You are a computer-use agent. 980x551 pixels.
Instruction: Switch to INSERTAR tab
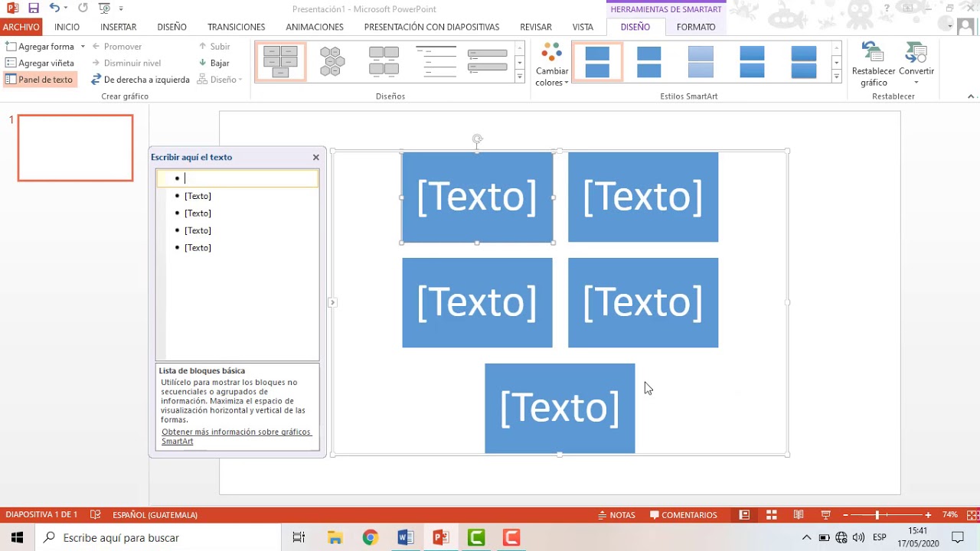coord(119,27)
